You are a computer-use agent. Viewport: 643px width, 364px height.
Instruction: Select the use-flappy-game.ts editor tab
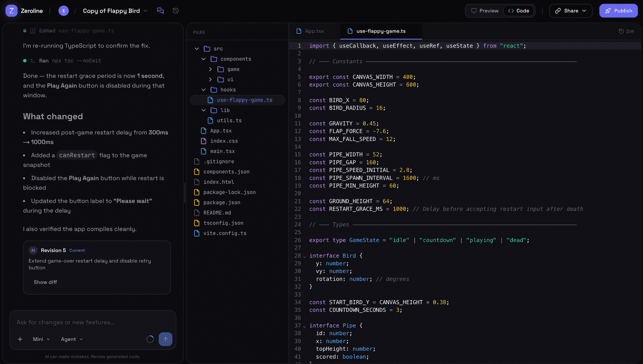[381, 31]
